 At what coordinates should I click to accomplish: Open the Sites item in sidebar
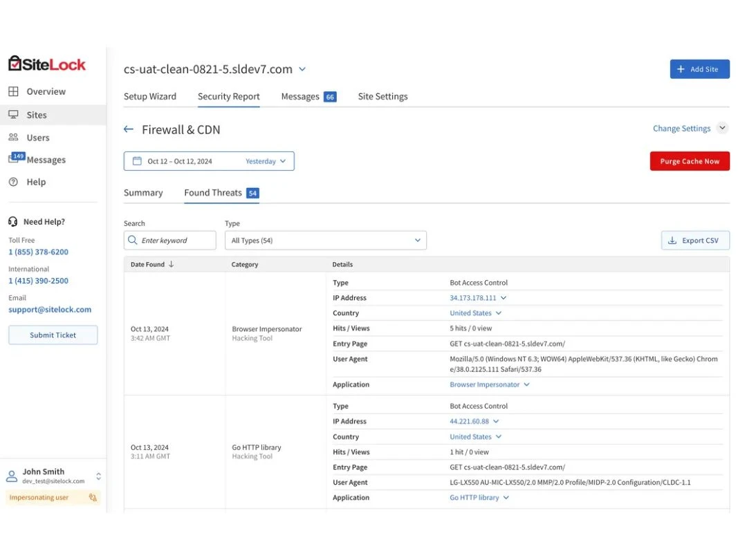(x=53, y=115)
